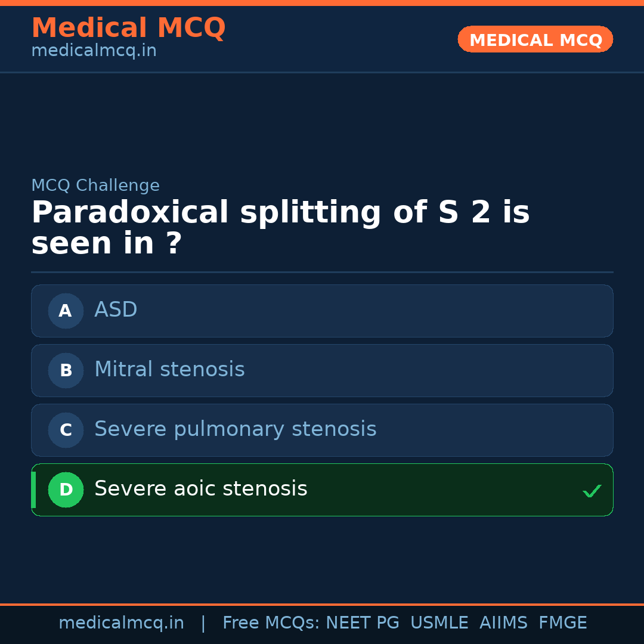This screenshot has height=644, width=644.
Task: Click the FMGE footer text
Action: click(562, 623)
